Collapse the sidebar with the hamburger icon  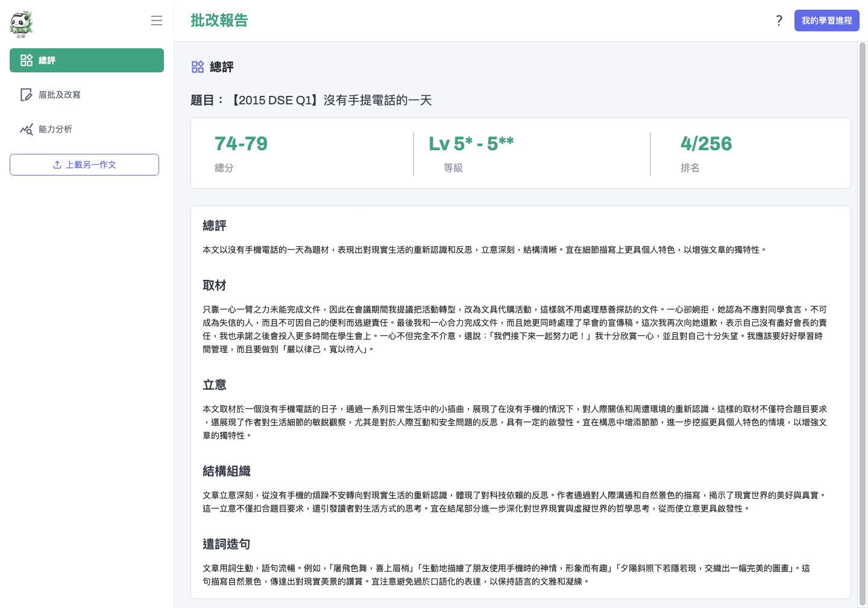pyautogui.click(x=157, y=21)
